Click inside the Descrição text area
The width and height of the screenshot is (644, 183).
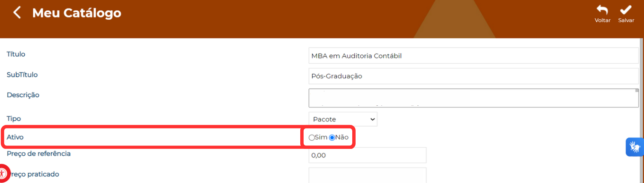471,98
